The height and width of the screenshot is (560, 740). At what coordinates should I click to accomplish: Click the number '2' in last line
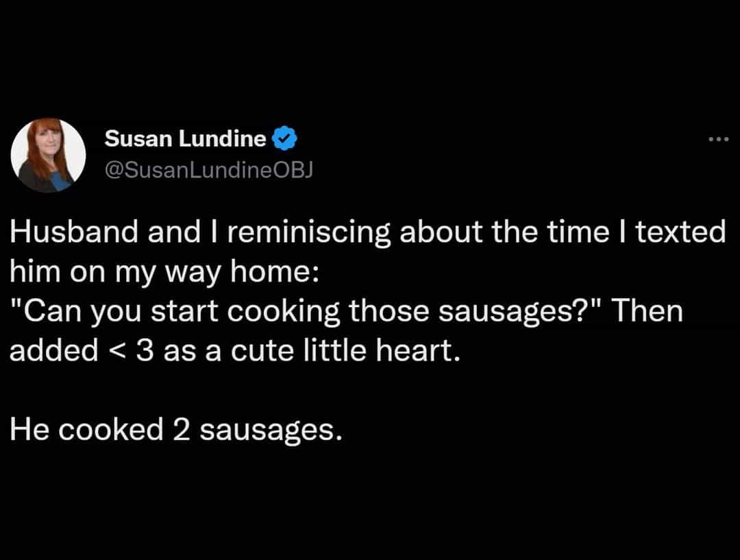pyautogui.click(x=181, y=429)
